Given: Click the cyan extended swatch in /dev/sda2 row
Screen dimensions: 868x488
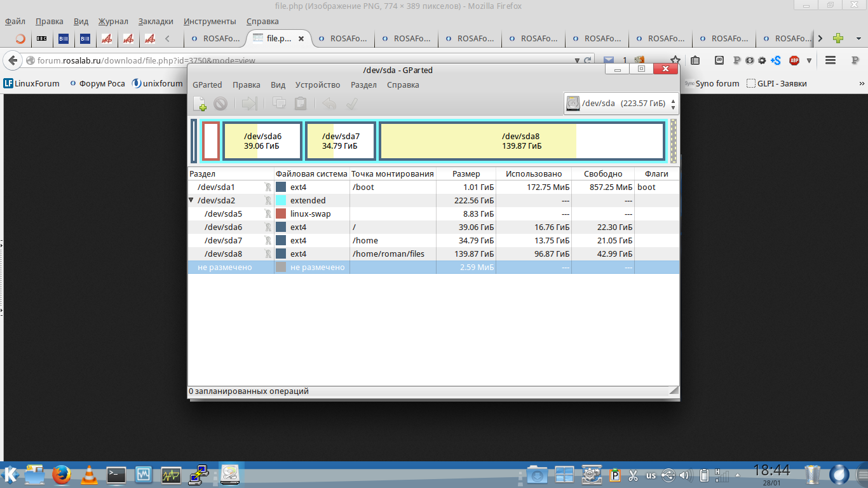Looking at the screenshot, I should click(x=281, y=200).
